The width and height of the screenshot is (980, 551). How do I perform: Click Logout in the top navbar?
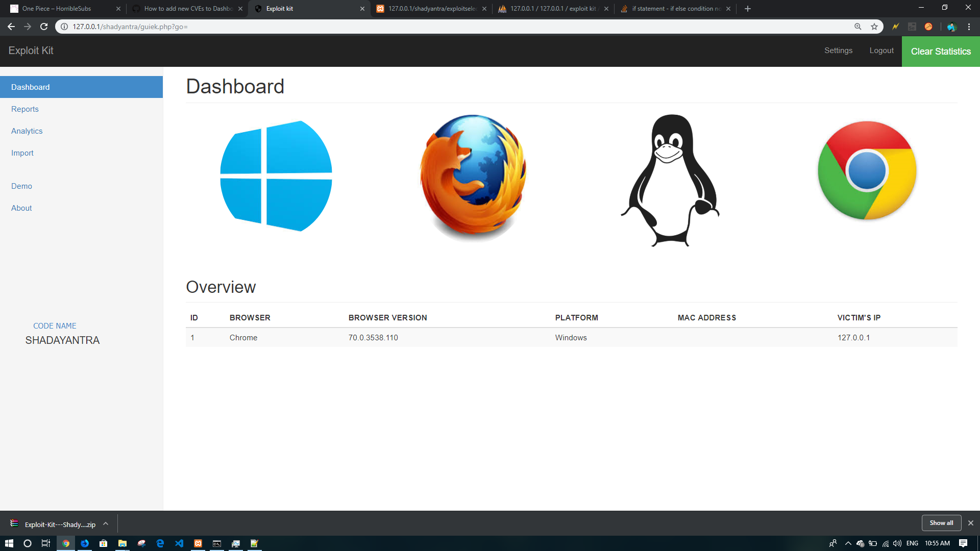pyautogui.click(x=881, y=51)
